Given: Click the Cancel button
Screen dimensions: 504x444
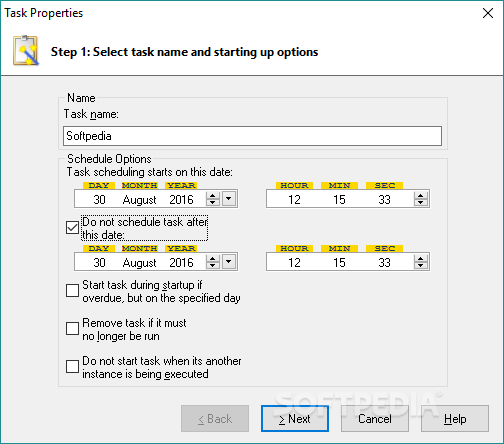Looking at the screenshot, I should 375,419.
